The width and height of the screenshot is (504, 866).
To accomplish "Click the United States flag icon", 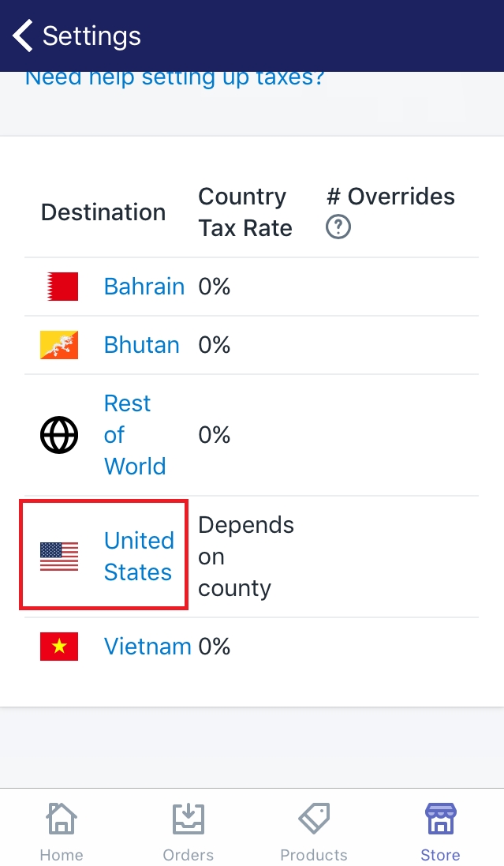I will [59, 557].
